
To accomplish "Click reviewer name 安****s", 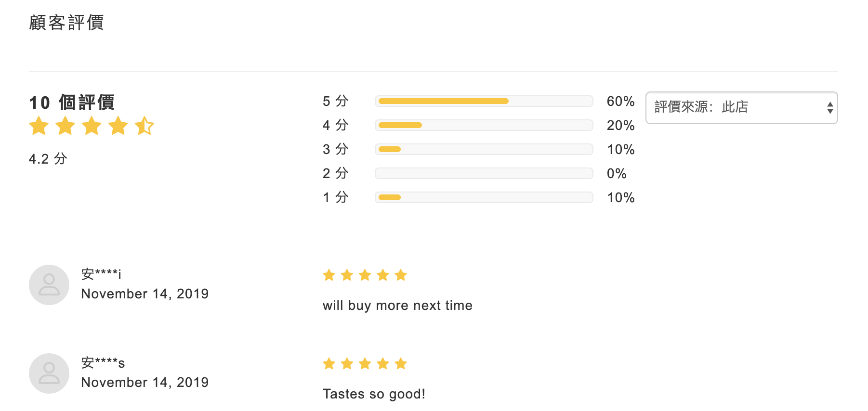I will (x=103, y=362).
